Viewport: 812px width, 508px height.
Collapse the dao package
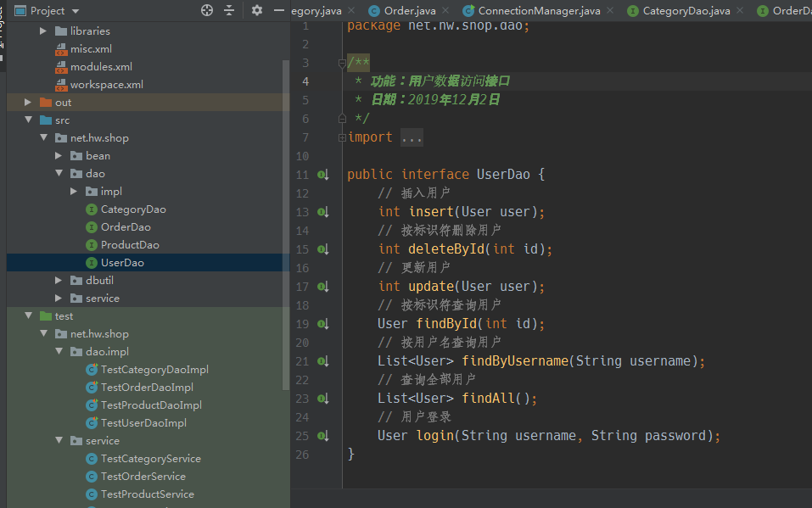coord(59,174)
